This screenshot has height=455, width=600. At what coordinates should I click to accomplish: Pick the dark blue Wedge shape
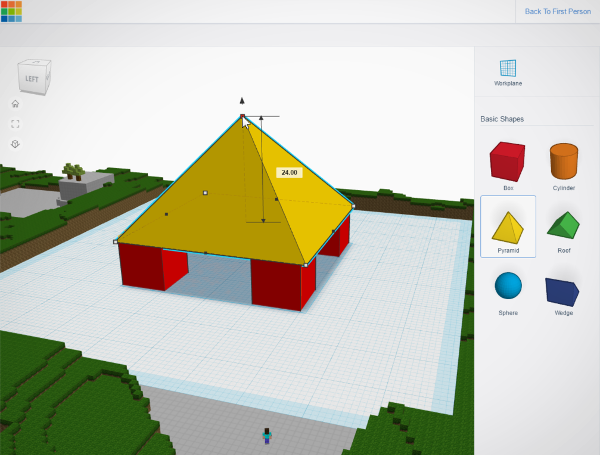[x=564, y=291]
